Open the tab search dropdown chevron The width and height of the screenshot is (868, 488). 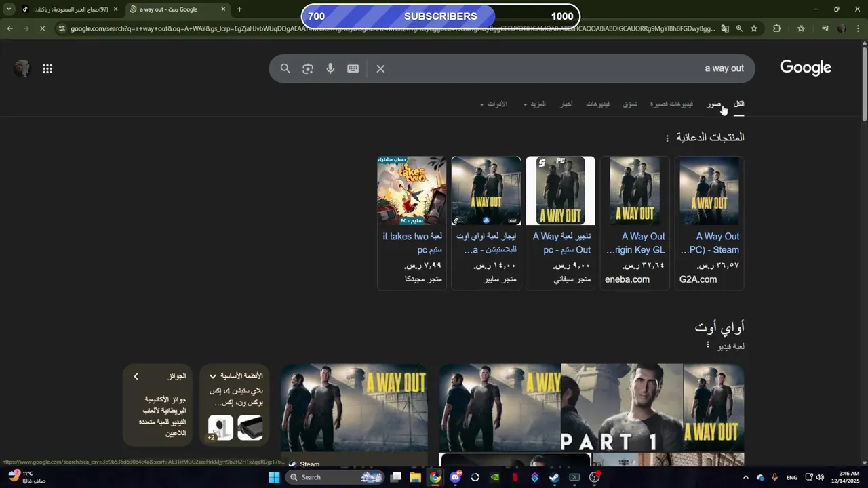9,9
